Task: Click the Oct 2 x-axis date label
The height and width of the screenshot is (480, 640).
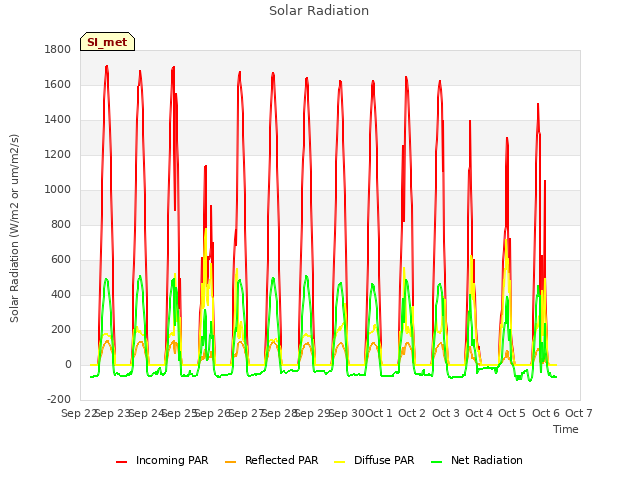Action: coord(412,413)
